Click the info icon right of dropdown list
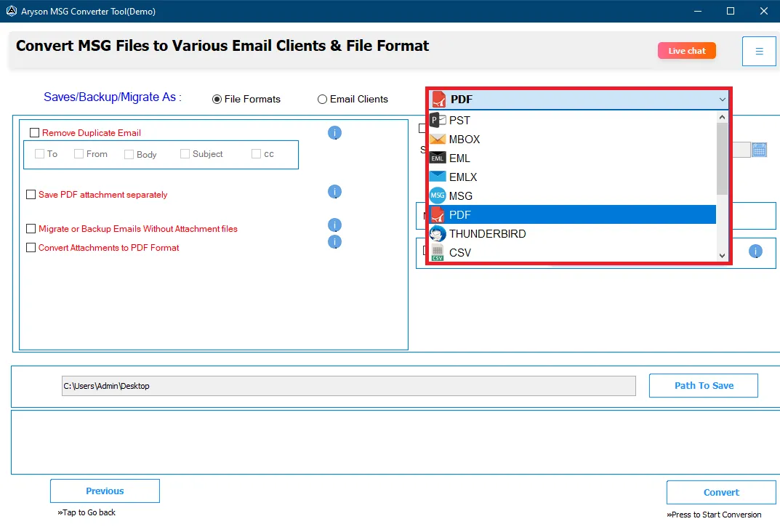This screenshot has height=532, width=780. (755, 251)
